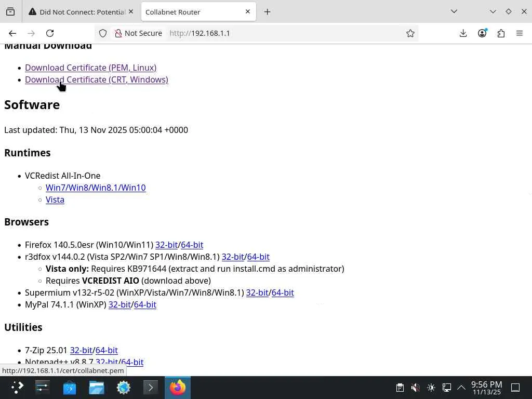The image size is (532, 399).
Task: Open System Settings sliders icon in taskbar
Action: point(43,388)
